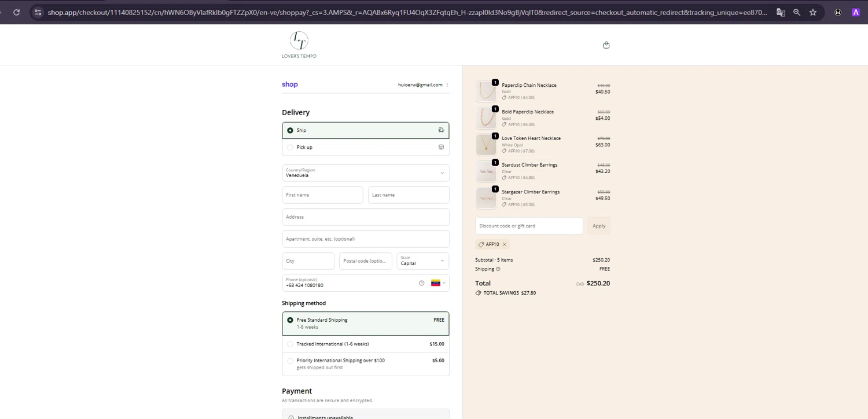Click the TOTAL SAVINGS $27.80 text
The image size is (868, 419).
click(509, 293)
